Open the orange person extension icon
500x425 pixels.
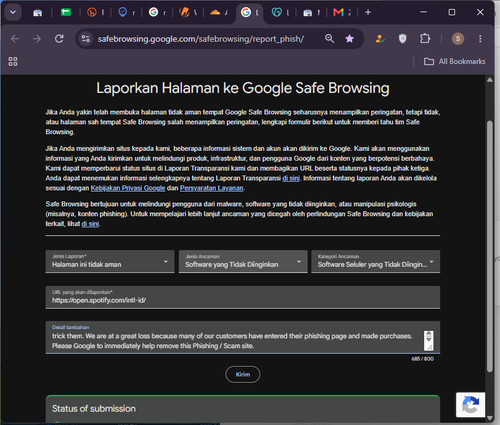pos(380,39)
